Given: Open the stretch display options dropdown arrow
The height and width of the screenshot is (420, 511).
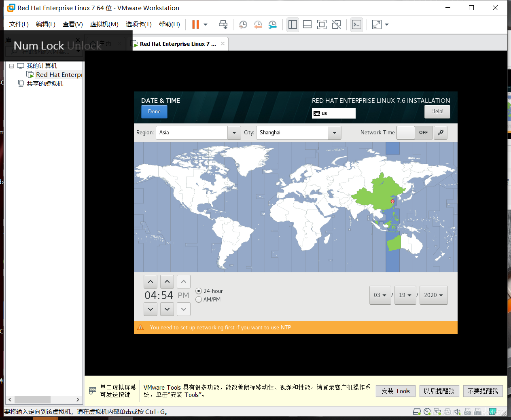Looking at the screenshot, I should point(387,25).
